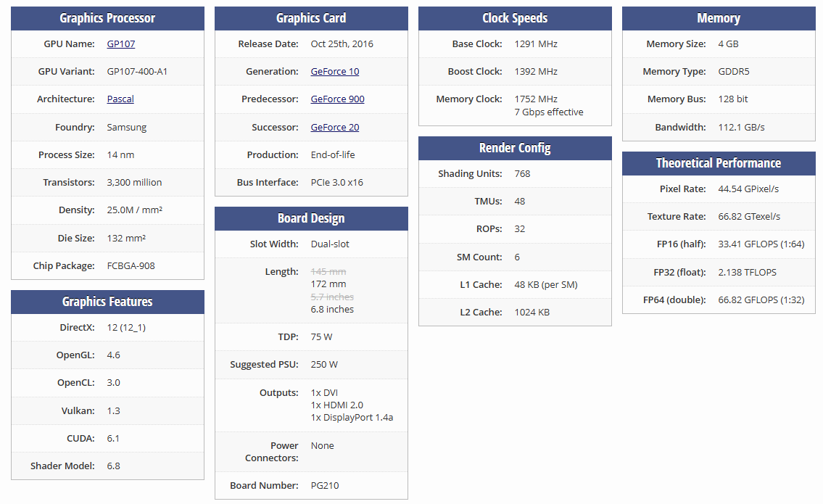Click the 66.82 GTexel/s texture rate value

click(x=749, y=217)
